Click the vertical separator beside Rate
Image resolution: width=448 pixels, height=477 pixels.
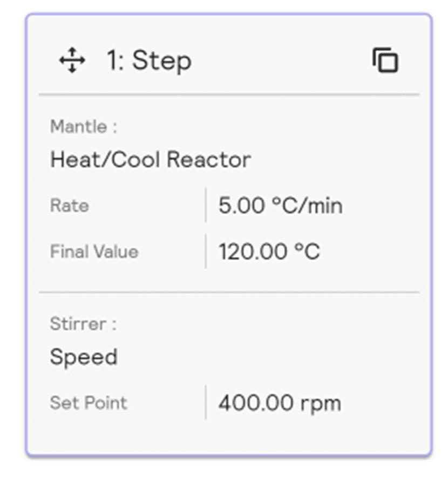coord(206,205)
